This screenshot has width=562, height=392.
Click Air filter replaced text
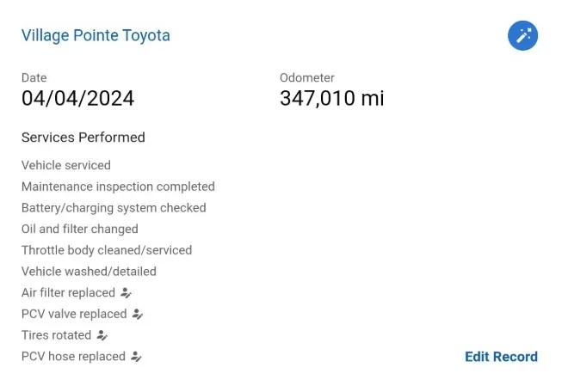(68, 293)
